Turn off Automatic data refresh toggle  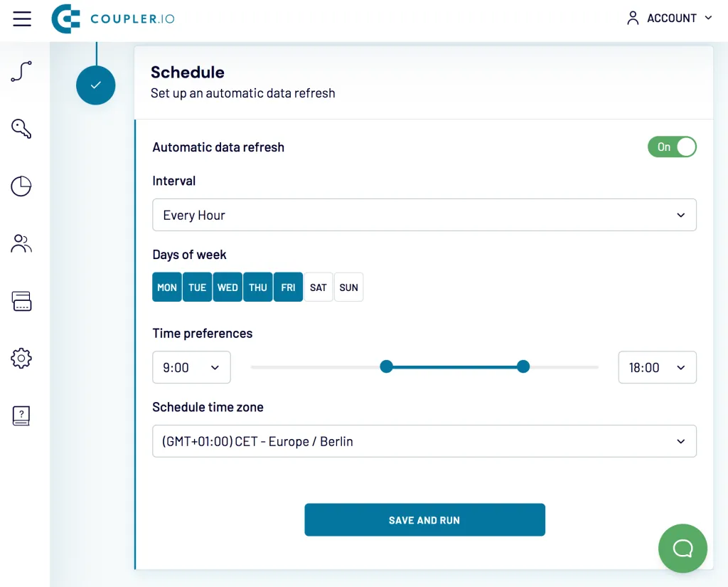point(672,147)
